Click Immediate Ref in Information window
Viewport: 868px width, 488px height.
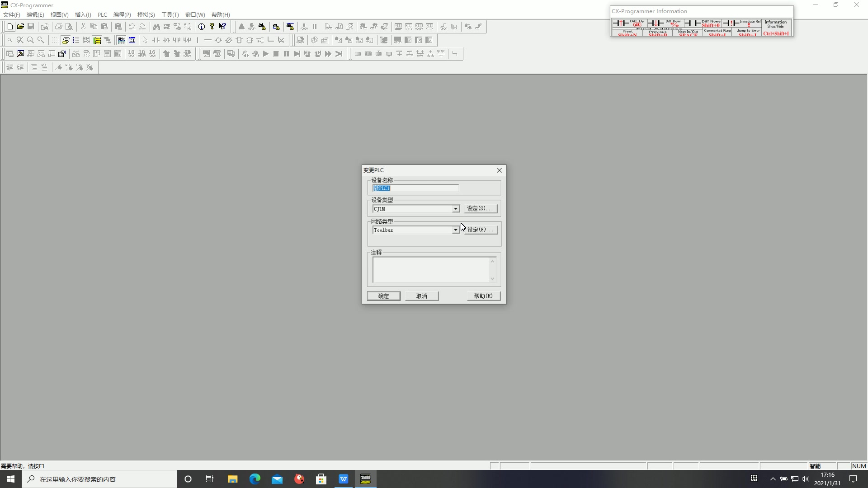coord(742,23)
